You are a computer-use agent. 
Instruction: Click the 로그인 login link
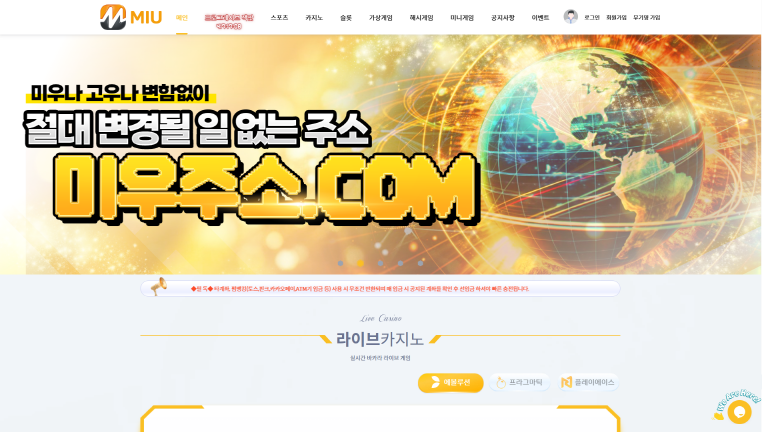[591, 17]
